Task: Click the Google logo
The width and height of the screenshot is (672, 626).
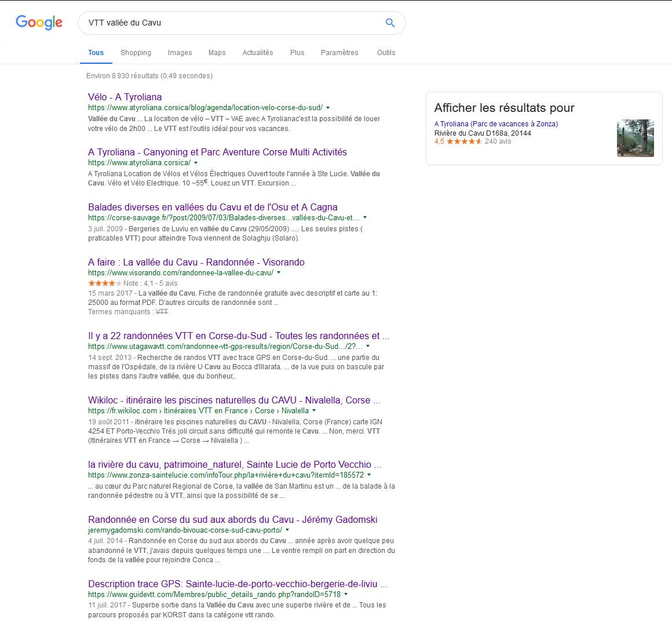Action: (39, 22)
